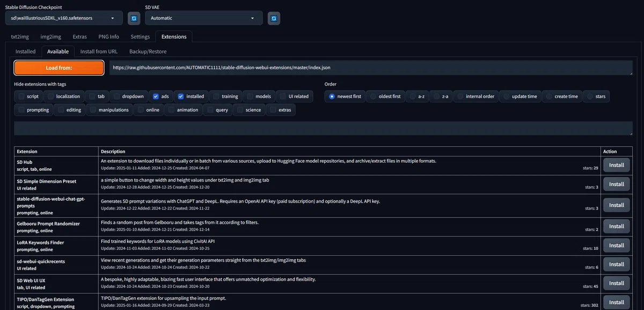The image size is (644, 310).
Task: Go to Install from URL tab
Action: pyautogui.click(x=99, y=52)
